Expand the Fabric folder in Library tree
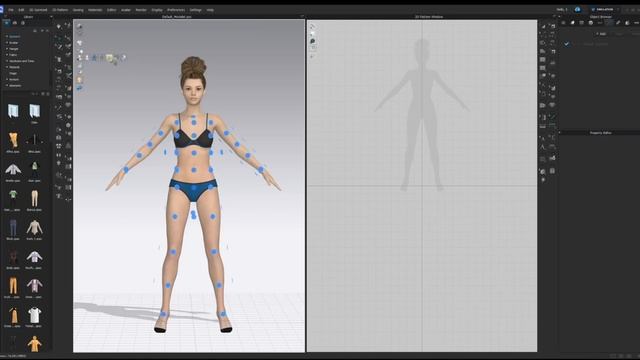Screen dimensions: 640x360 pyautogui.click(x=7, y=55)
